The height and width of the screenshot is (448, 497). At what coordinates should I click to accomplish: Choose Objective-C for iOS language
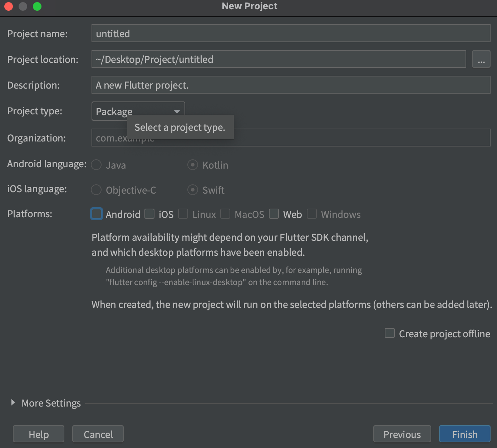[x=97, y=190]
